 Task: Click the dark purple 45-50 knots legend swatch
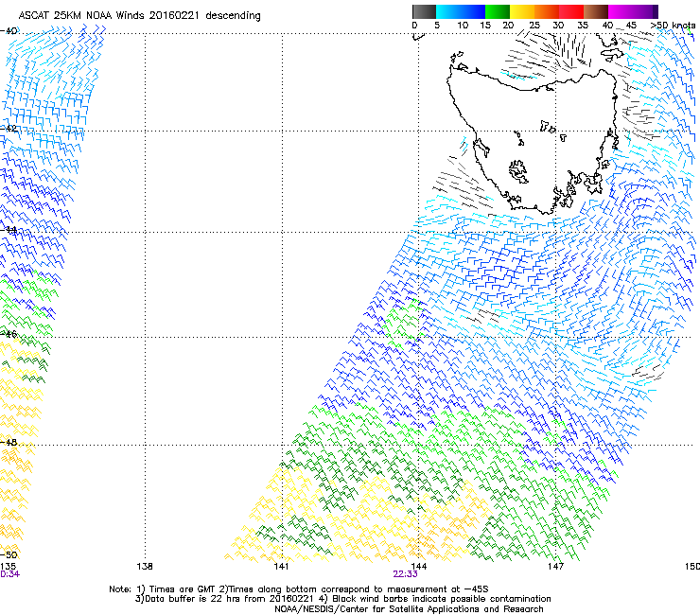645,11
